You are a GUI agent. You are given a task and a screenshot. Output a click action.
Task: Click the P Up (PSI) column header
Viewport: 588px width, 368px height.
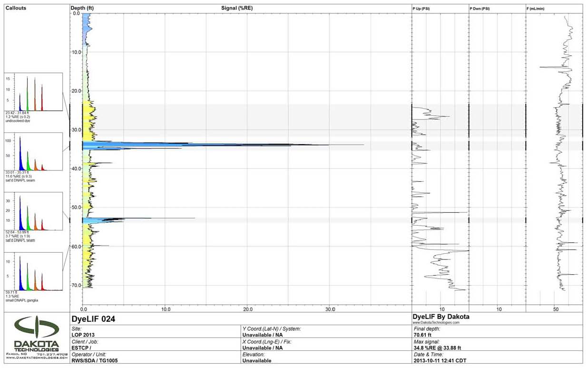421,9
